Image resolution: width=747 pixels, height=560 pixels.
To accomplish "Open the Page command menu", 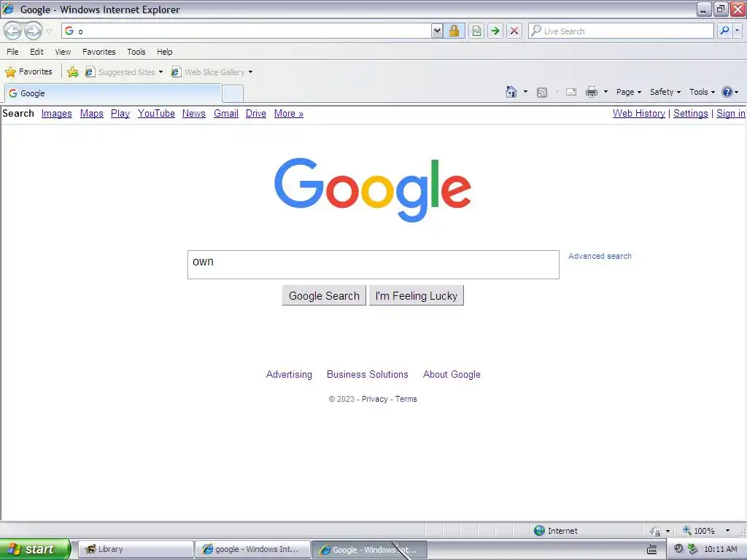I will click(628, 92).
